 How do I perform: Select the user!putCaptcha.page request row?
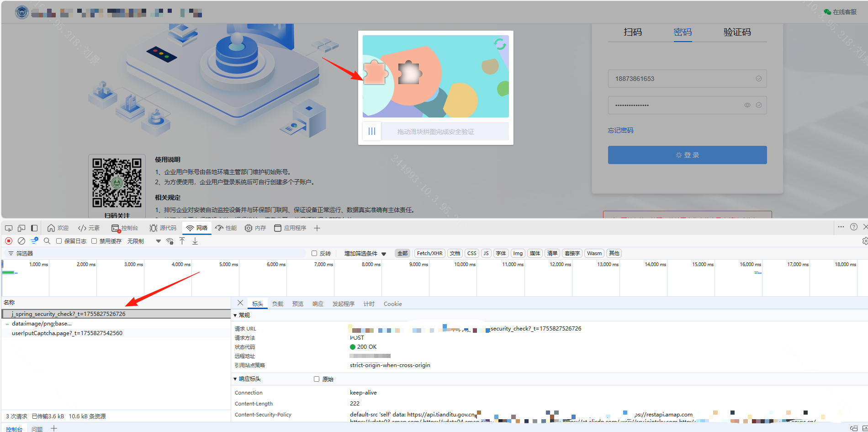[116, 333]
